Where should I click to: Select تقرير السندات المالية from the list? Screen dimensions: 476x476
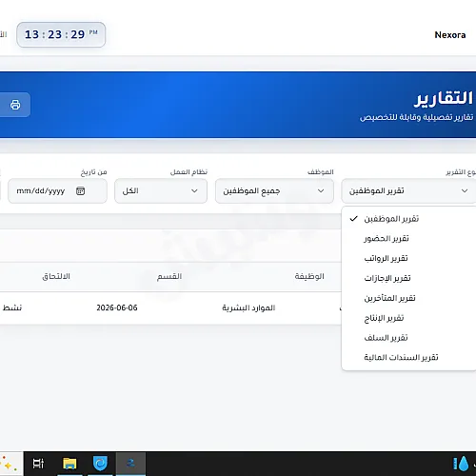click(x=408, y=357)
